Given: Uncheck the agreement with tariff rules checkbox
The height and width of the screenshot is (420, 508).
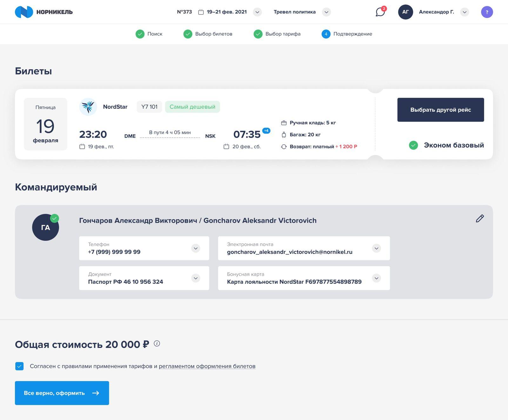Looking at the screenshot, I should [19, 366].
